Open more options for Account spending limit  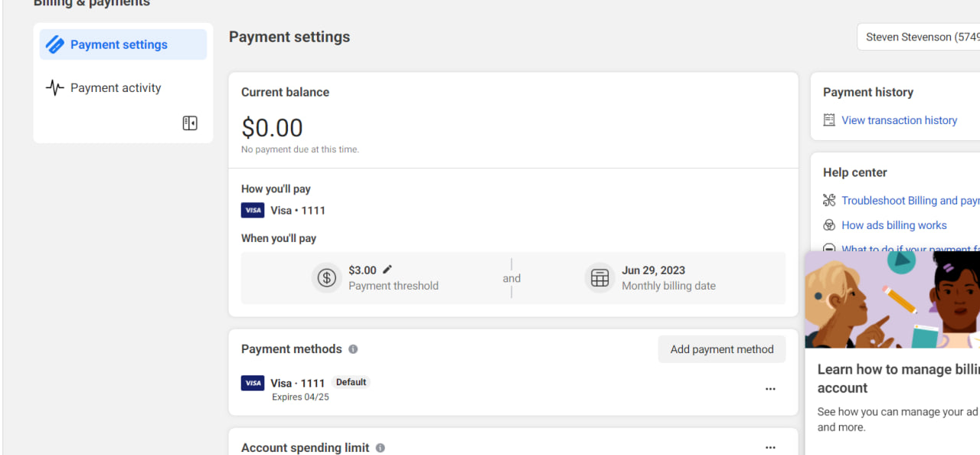pyautogui.click(x=770, y=447)
